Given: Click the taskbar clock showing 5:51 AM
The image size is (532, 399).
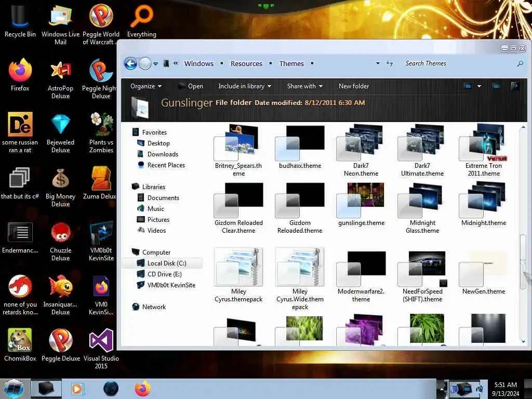Looking at the screenshot, I should tap(506, 389).
